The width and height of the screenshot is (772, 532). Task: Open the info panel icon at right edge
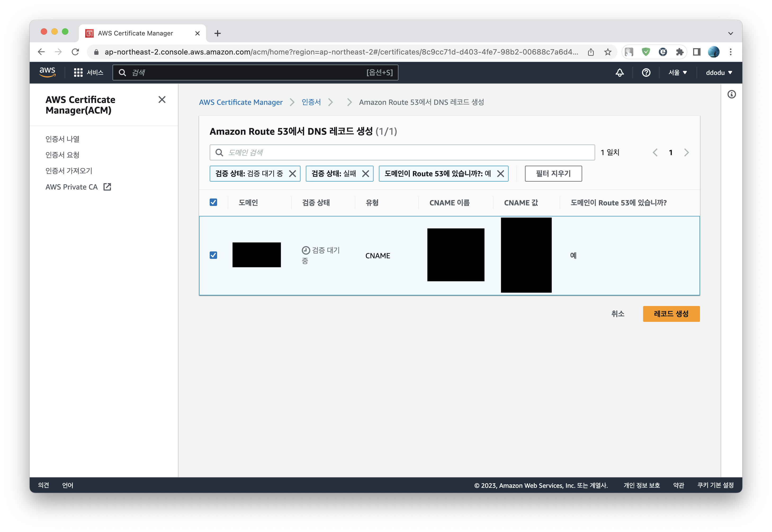click(731, 94)
